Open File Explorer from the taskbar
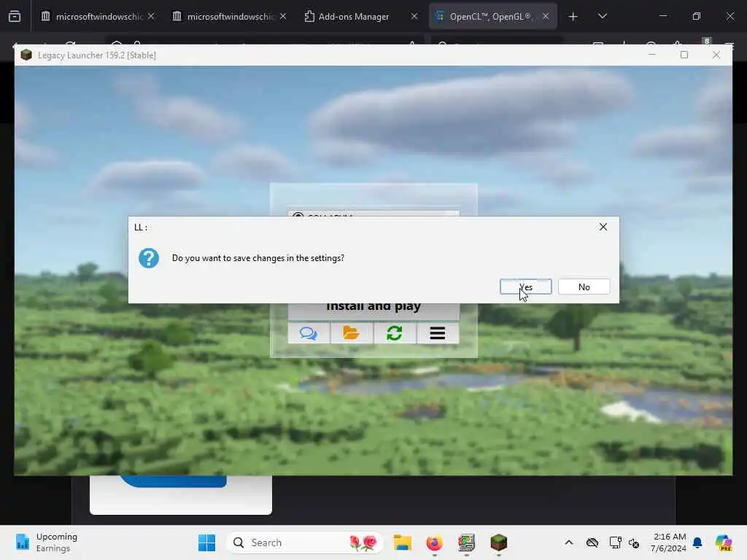This screenshot has width=747, height=560. pos(403,542)
